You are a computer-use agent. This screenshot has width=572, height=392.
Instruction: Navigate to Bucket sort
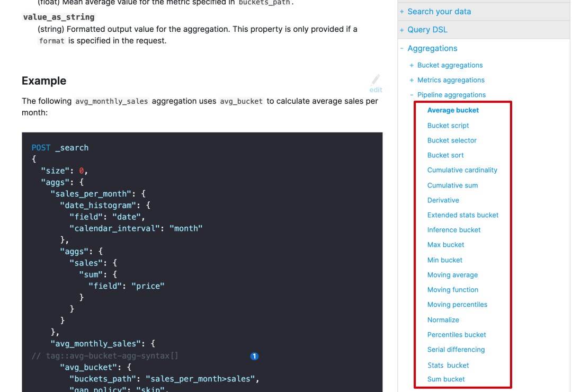click(445, 155)
